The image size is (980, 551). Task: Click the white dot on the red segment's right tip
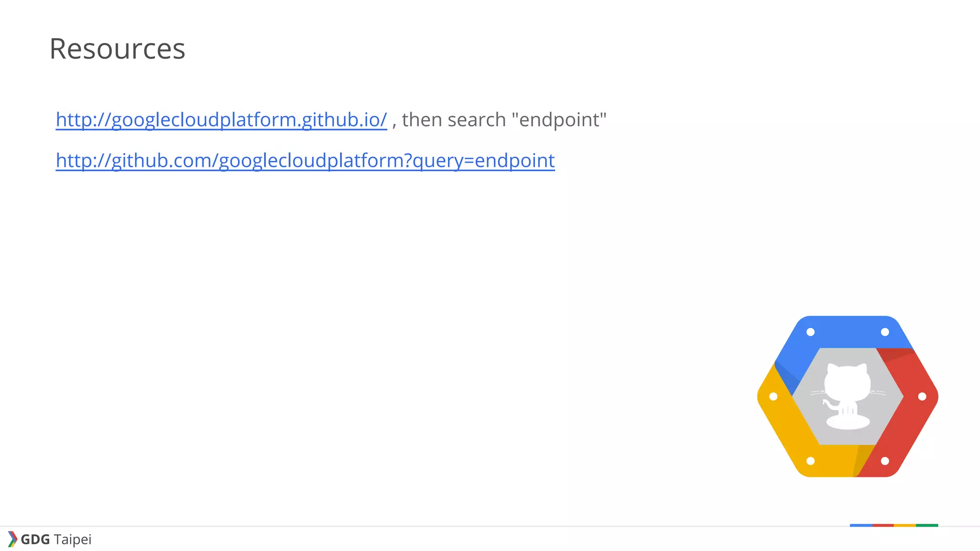pyautogui.click(x=922, y=397)
